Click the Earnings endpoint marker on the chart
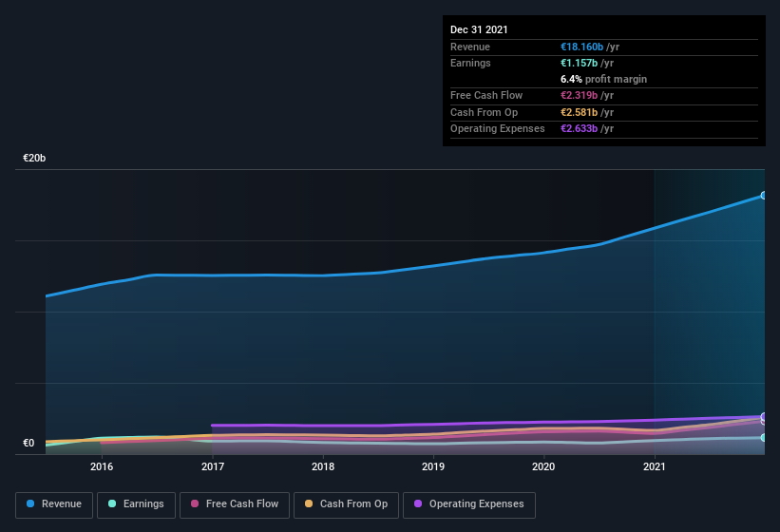Screen dimensions: 780x532 pos(763,438)
